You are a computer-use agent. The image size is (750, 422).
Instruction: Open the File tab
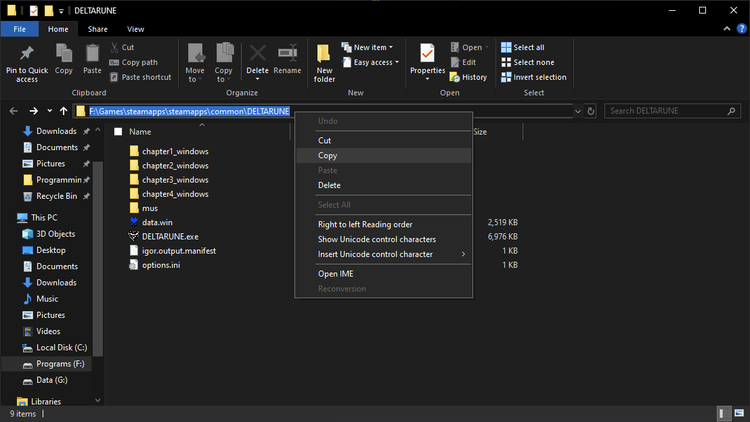click(x=20, y=29)
